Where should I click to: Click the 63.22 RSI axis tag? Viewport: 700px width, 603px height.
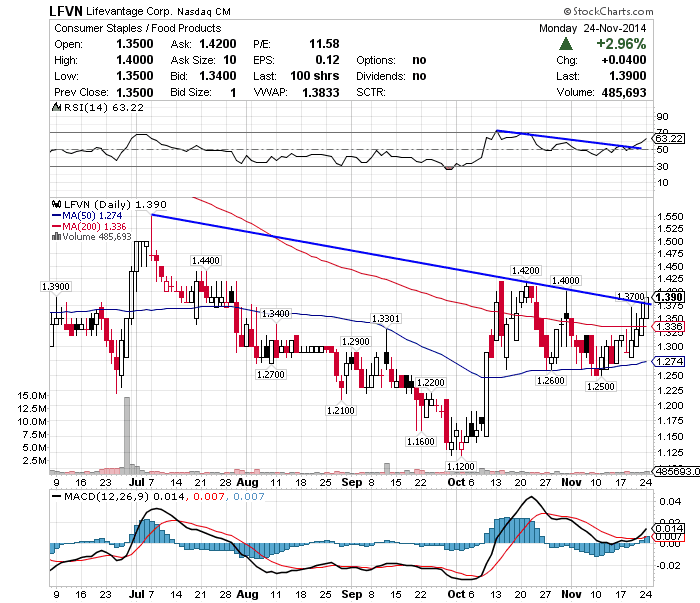point(669,138)
